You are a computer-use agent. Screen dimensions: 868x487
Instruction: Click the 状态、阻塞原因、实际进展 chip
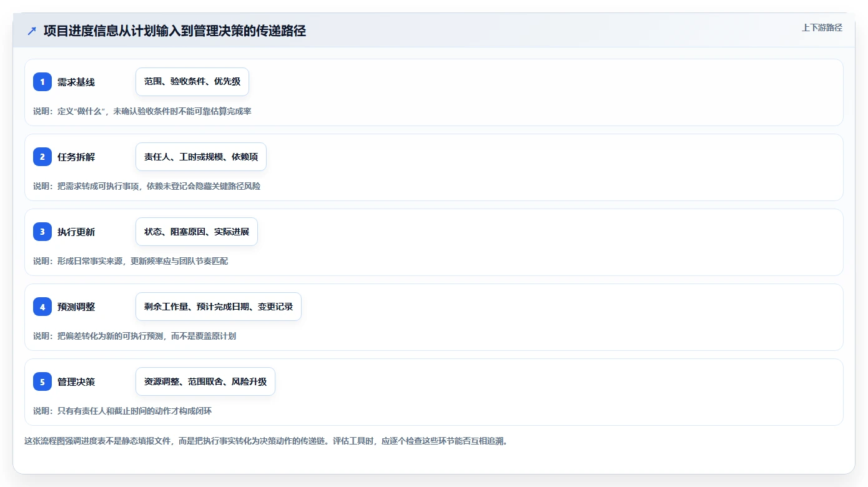(197, 232)
